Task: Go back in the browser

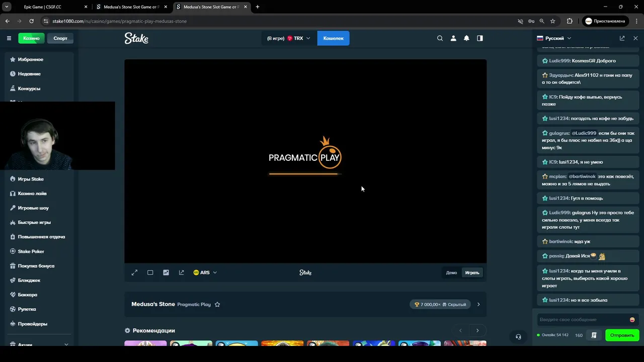Action: (x=8, y=21)
